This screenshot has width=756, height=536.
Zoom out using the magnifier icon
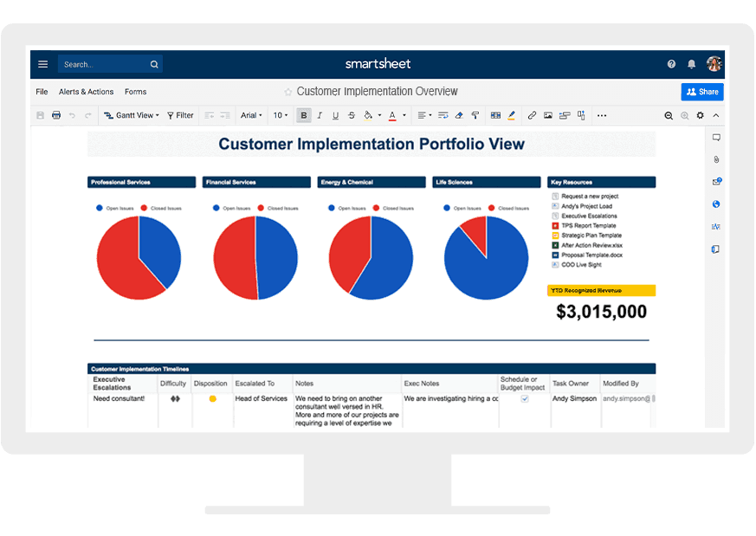(x=669, y=115)
